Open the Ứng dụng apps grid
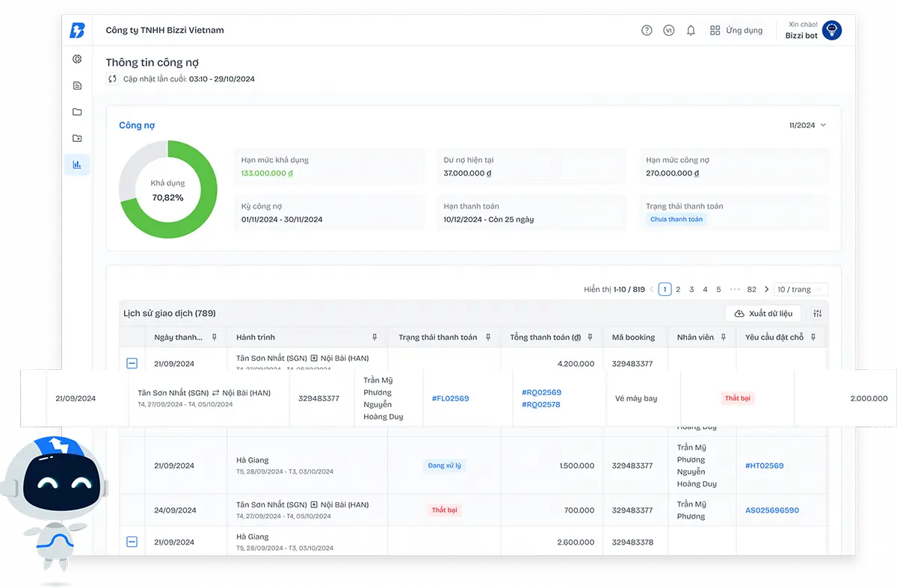This screenshot has height=588, width=897. click(x=736, y=31)
